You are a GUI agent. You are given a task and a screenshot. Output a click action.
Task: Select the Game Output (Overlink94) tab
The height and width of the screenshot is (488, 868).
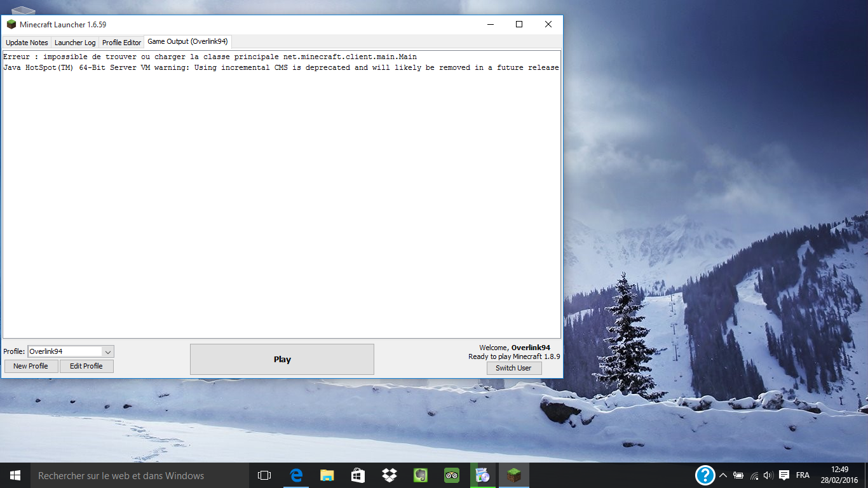click(x=187, y=42)
